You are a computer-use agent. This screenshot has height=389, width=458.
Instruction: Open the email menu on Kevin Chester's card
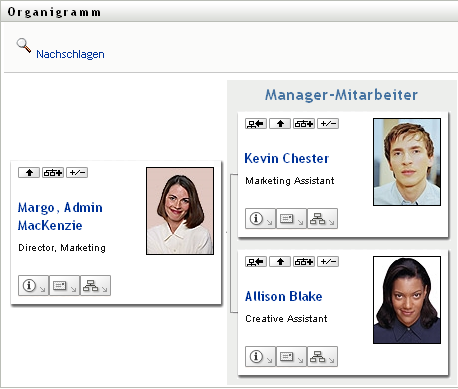pos(291,219)
